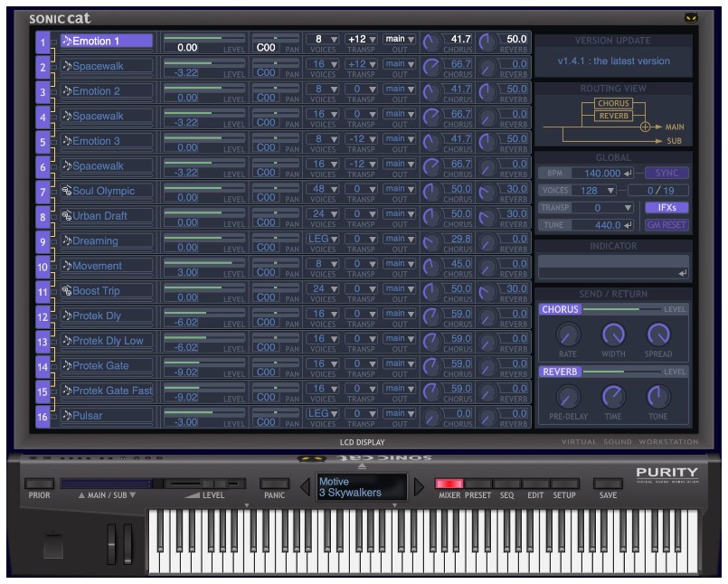Select channel 7 number button
728x584 pixels.
[43, 193]
